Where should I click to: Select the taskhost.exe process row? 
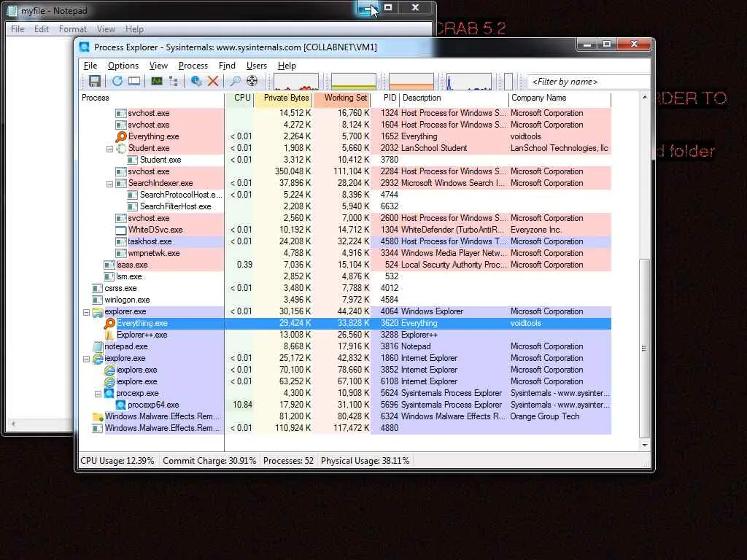tap(345, 241)
